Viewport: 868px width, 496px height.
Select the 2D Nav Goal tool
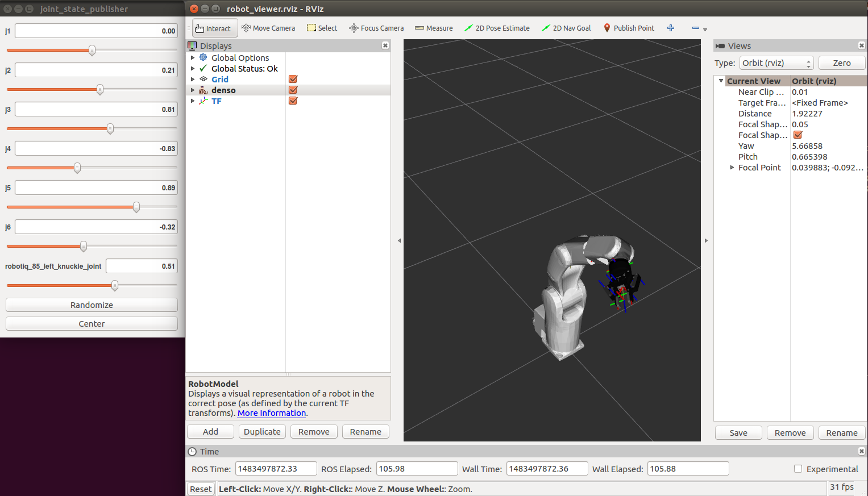tap(566, 28)
